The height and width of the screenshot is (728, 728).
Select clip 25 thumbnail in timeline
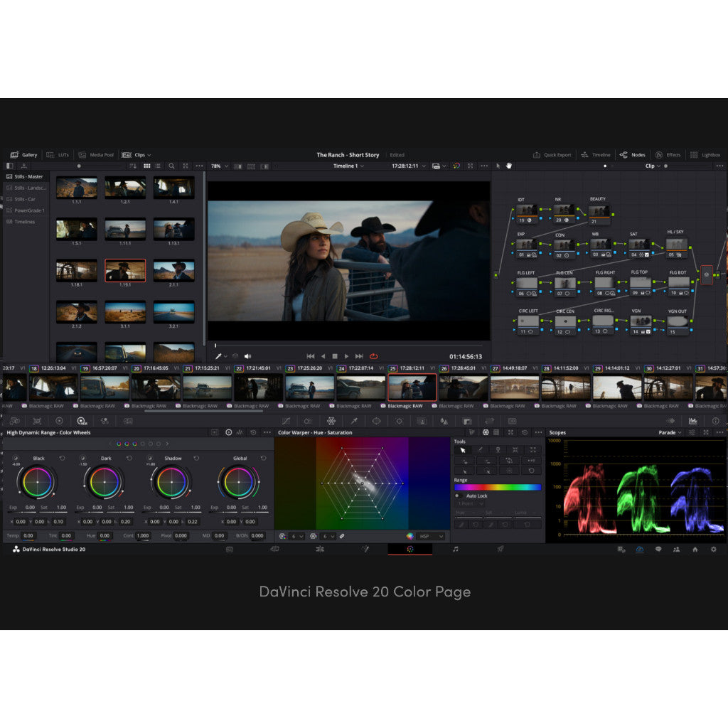point(412,387)
